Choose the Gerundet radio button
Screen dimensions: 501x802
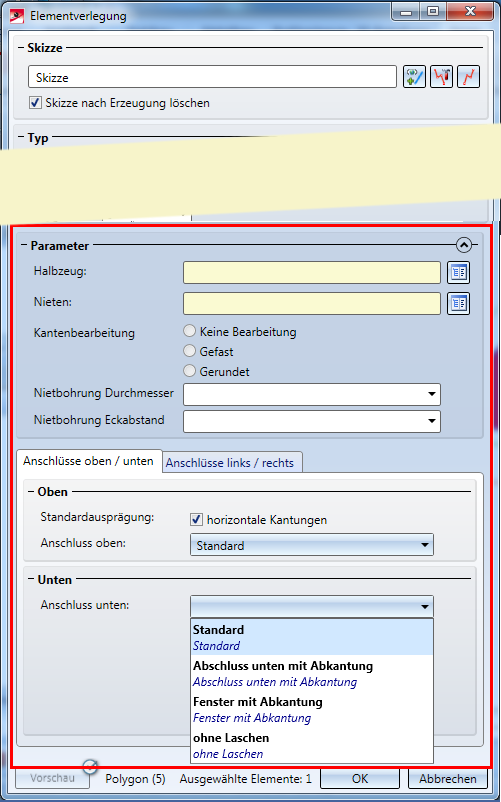190,371
